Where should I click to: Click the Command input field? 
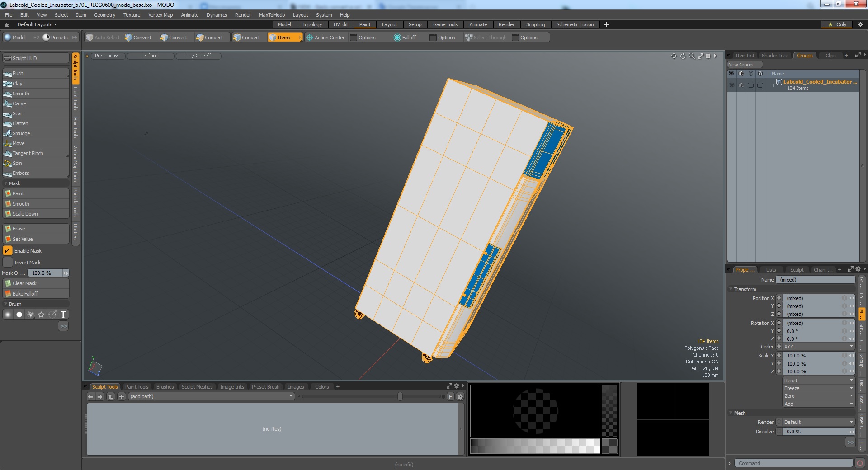(x=793, y=463)
